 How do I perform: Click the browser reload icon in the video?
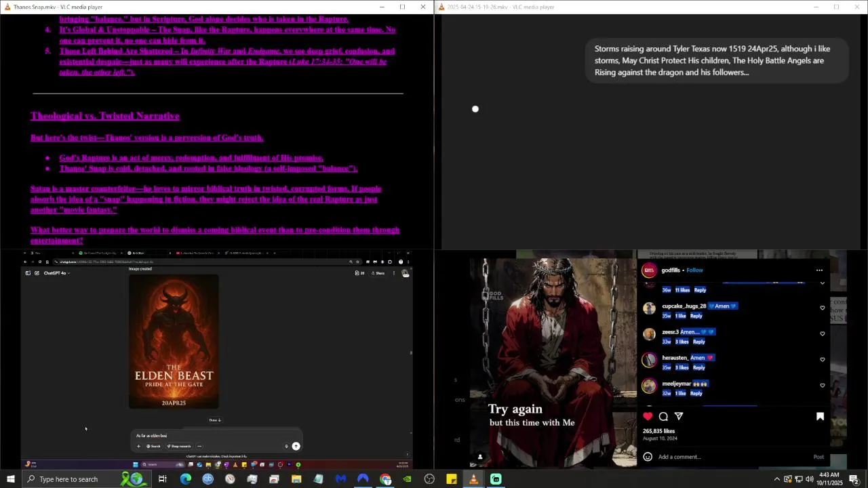click(40, 262)
